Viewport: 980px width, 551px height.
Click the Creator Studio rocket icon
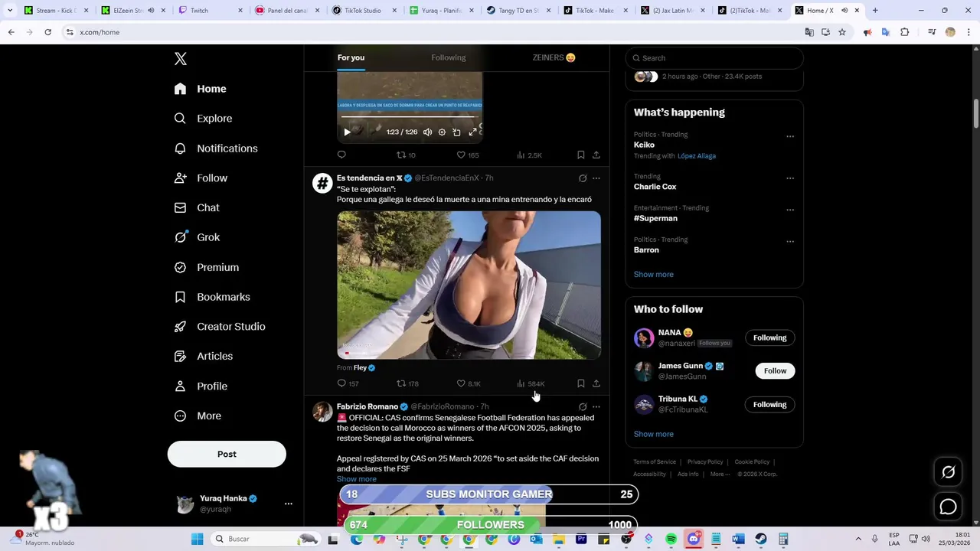point(180,327)
